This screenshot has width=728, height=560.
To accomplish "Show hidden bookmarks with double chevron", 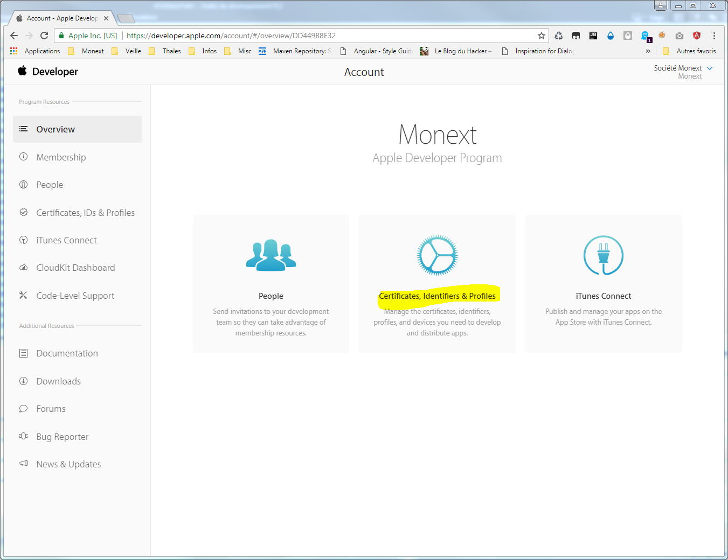I will 648,51.
